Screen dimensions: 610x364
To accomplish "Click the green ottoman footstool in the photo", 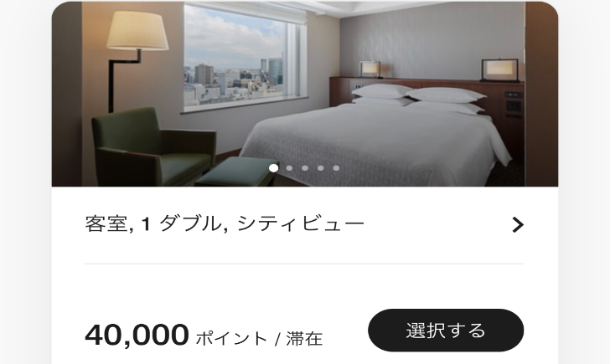I will [x=237, y=172].
